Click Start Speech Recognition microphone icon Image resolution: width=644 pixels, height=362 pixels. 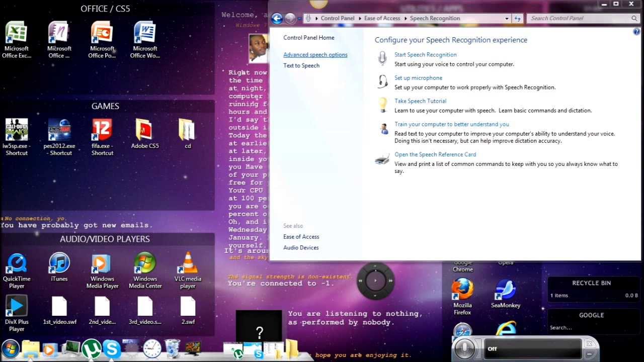pos(383,58)
